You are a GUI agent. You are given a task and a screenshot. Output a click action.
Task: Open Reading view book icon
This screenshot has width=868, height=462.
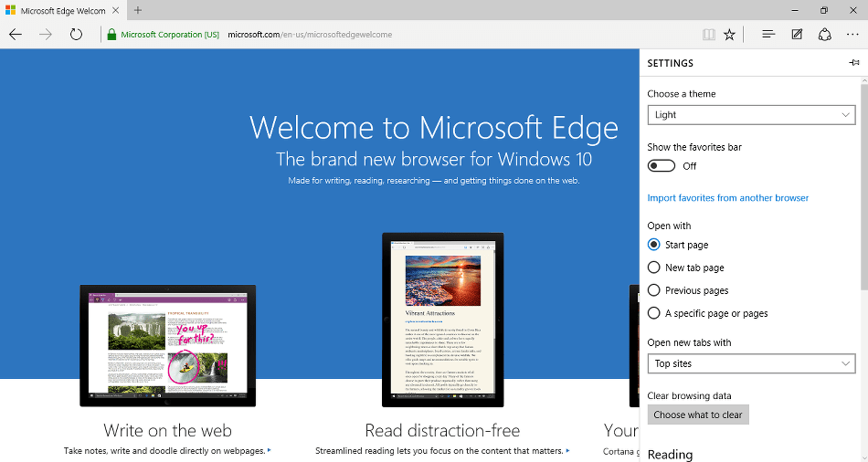tap(708, 35)
